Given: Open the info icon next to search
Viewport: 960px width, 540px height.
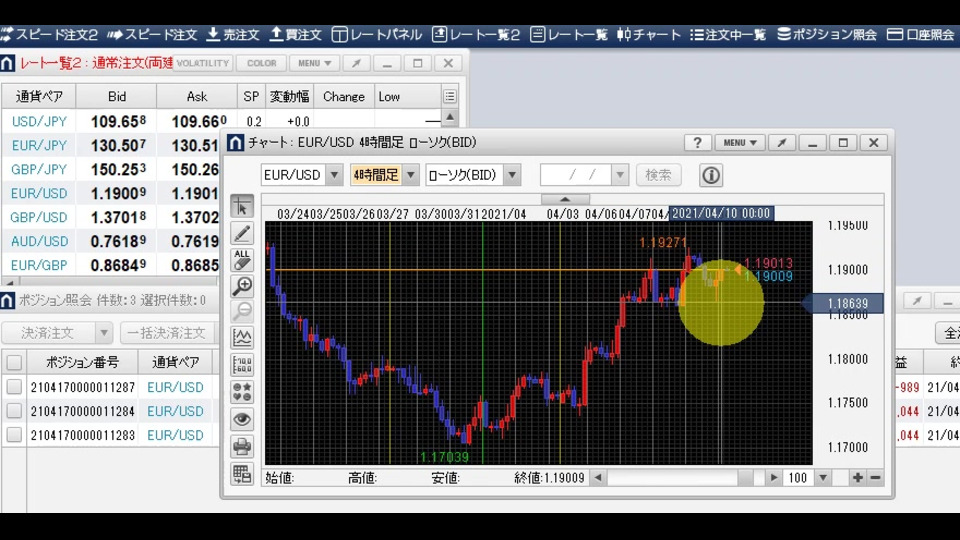Looking at the screenshot, I should pos(710,176).
